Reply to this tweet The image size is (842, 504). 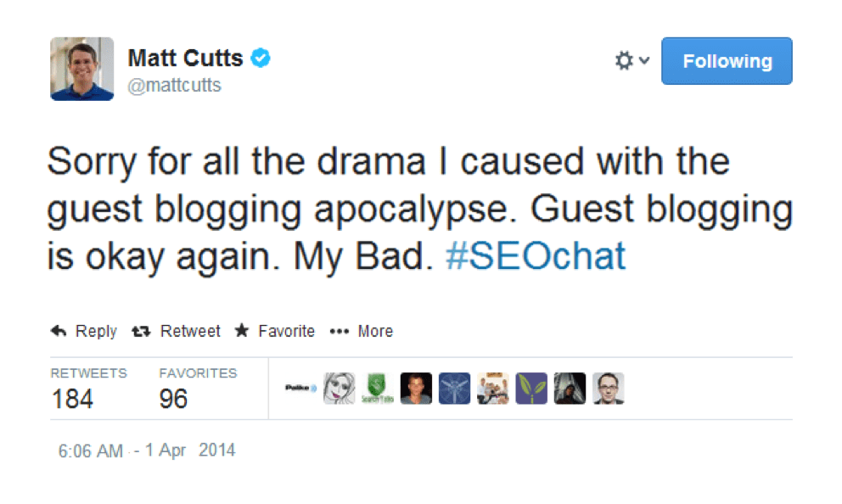[x=84, y=331]
